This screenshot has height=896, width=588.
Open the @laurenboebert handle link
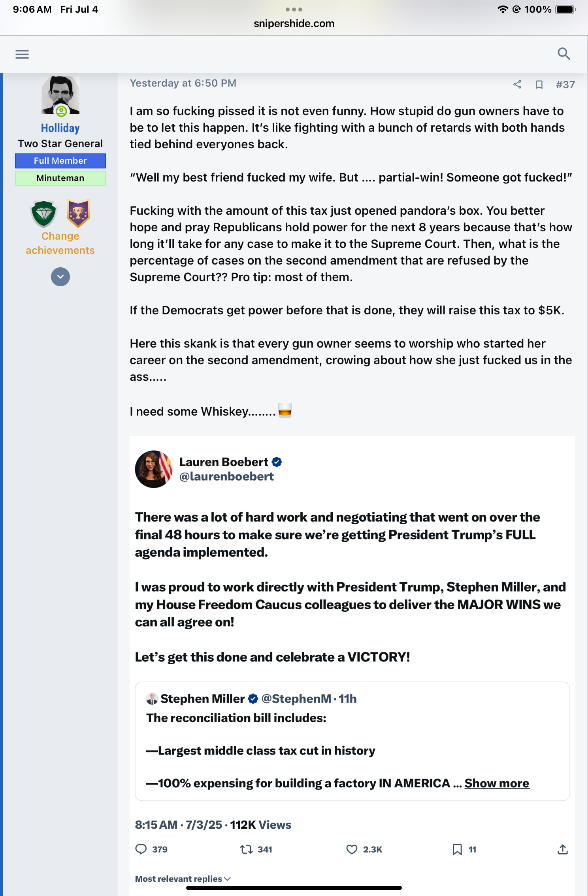click(x=226, y=476)
